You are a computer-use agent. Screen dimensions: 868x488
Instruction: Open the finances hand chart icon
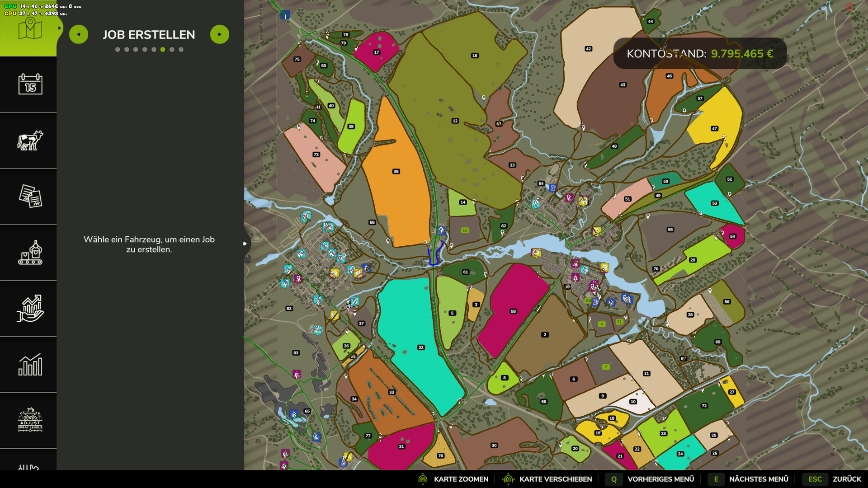click(30, 308)
